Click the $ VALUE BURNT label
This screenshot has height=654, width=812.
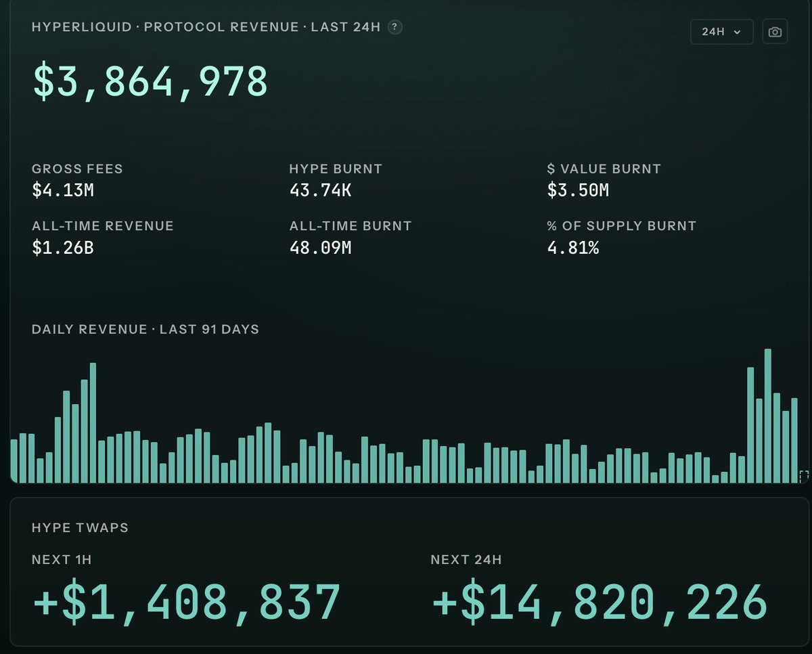[x=604, y=169]
